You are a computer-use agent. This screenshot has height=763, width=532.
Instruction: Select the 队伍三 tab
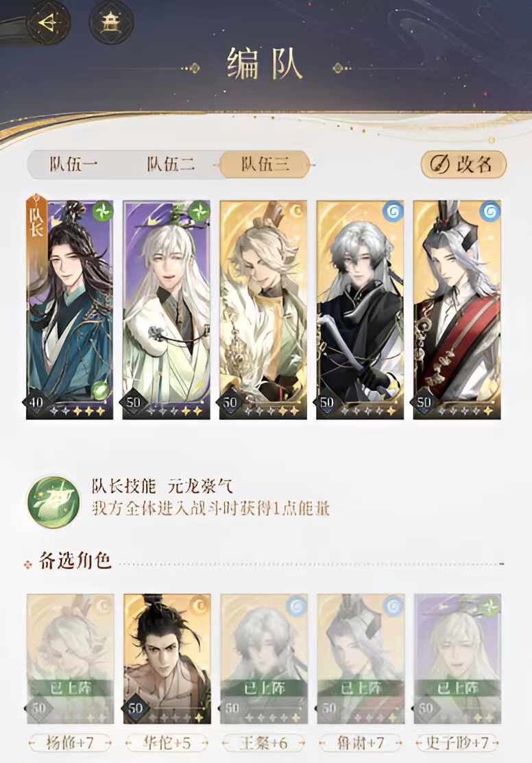265,165
